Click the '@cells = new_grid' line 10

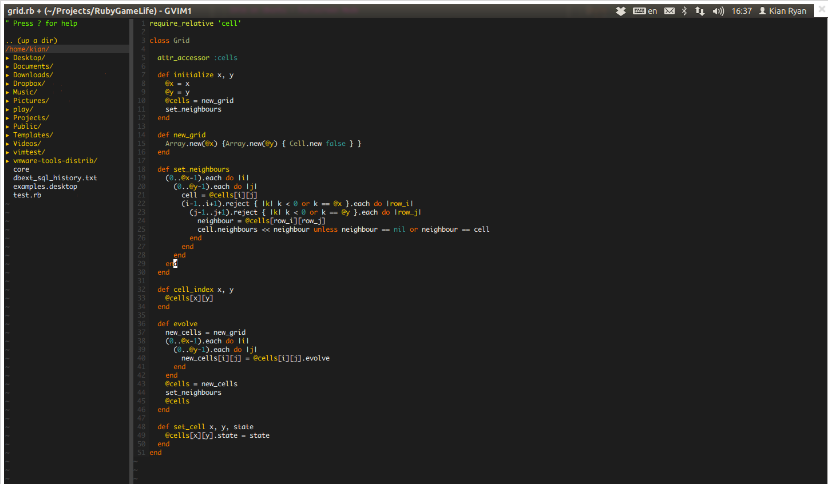click(x=199, y=100)
